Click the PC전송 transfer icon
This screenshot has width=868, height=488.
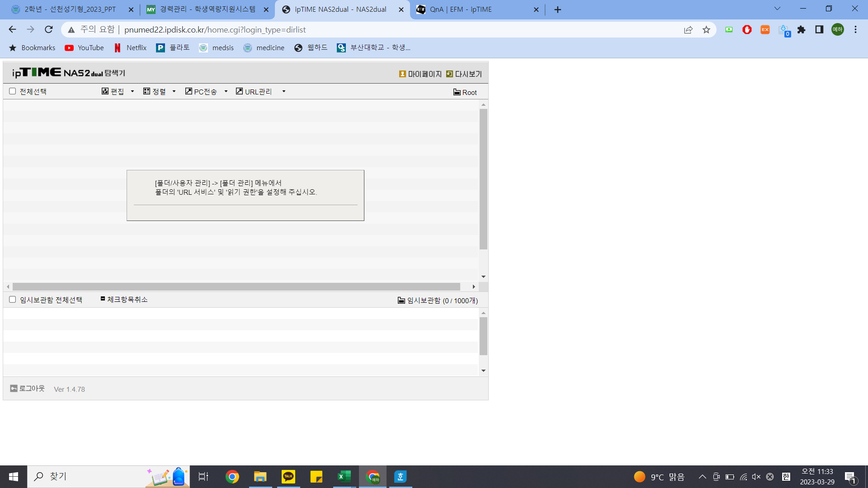coord(189,91)
